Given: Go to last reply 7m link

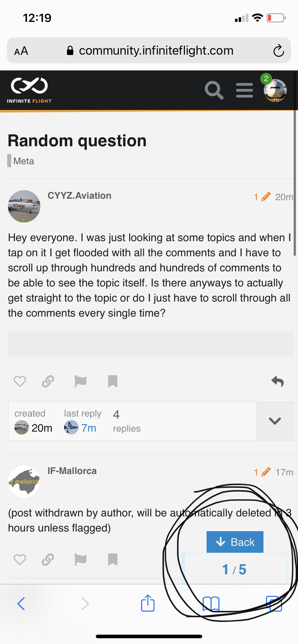Looking at the screenshot, I should (89, 428).
